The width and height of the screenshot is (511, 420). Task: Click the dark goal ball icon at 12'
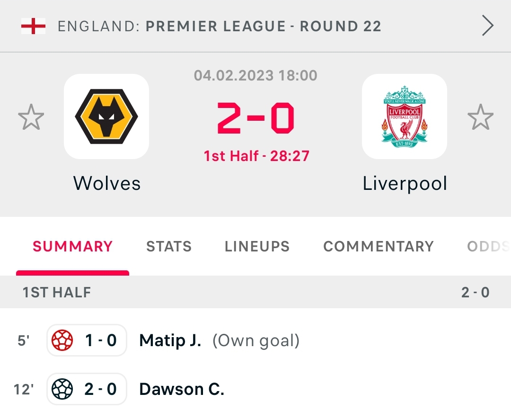tap(62, 389)
